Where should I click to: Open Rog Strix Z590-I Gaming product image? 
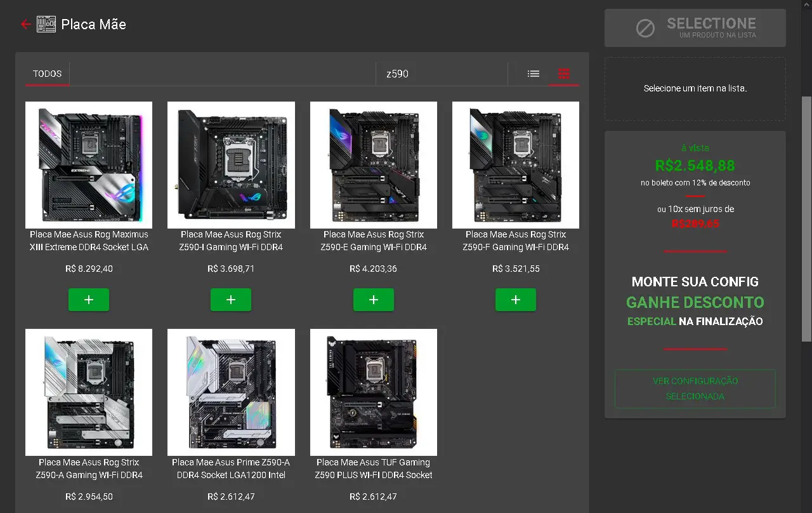(231, 165)
